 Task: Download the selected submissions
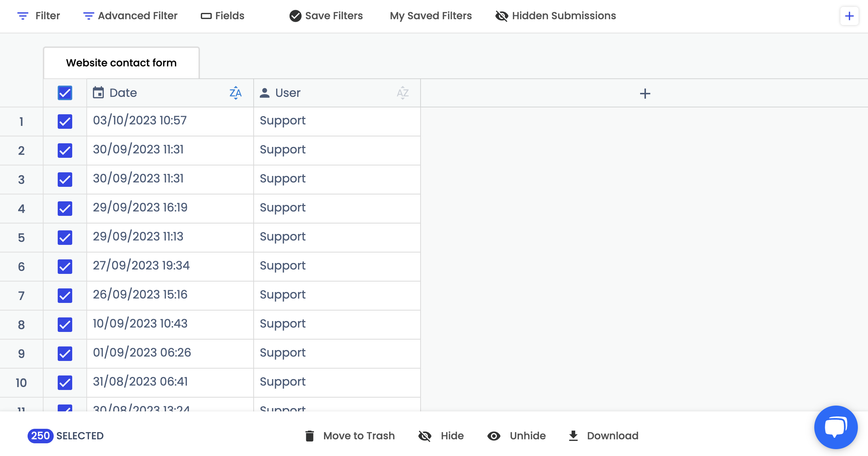[603, 436]
